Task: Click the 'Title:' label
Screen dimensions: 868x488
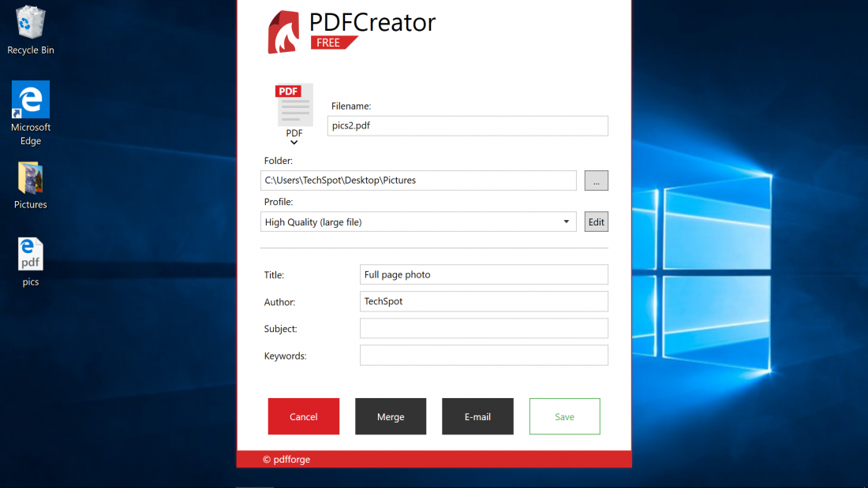Action: [274, 275]
